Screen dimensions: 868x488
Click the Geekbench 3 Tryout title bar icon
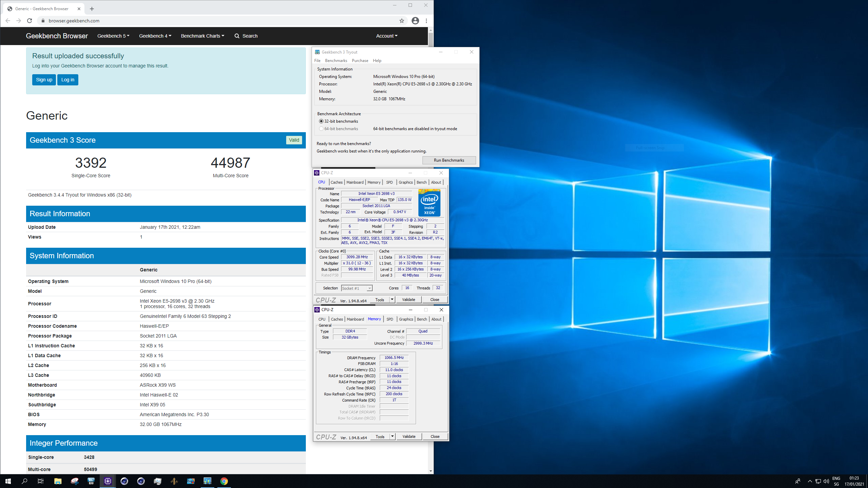click(317, 52)
